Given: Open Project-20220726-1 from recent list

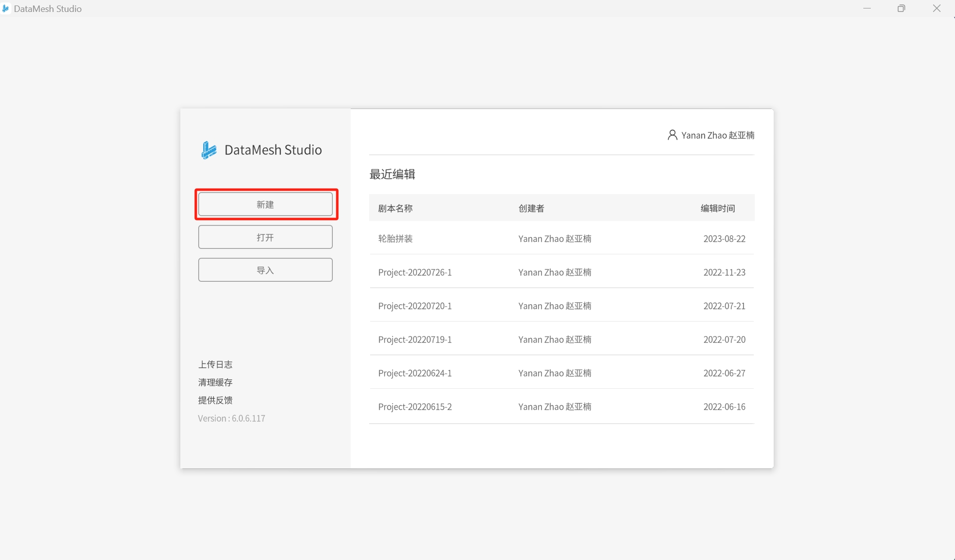Looking at the screenshot, I should pyautogui.click(x=561, y=272).
